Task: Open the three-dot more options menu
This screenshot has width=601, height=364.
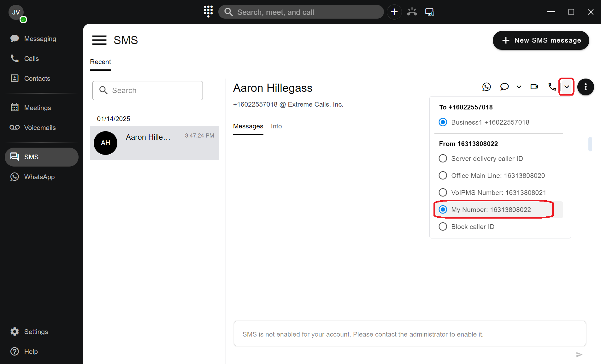Action: 586,87
